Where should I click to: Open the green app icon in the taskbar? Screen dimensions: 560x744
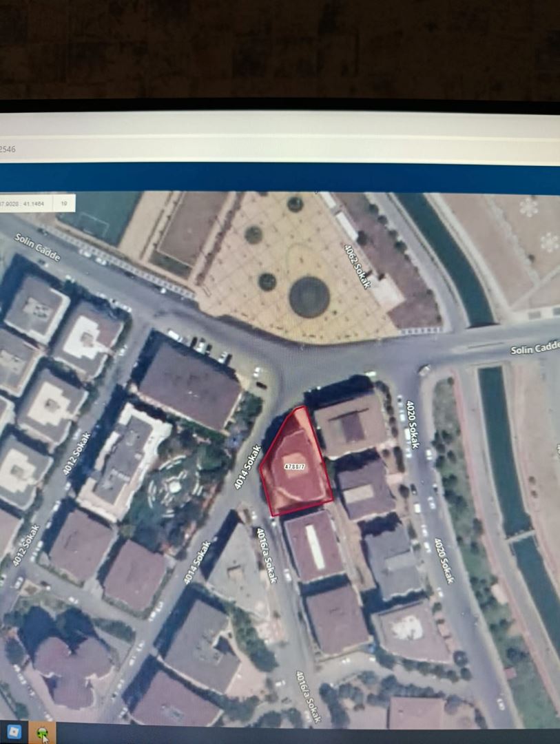(x=43, y=733)
